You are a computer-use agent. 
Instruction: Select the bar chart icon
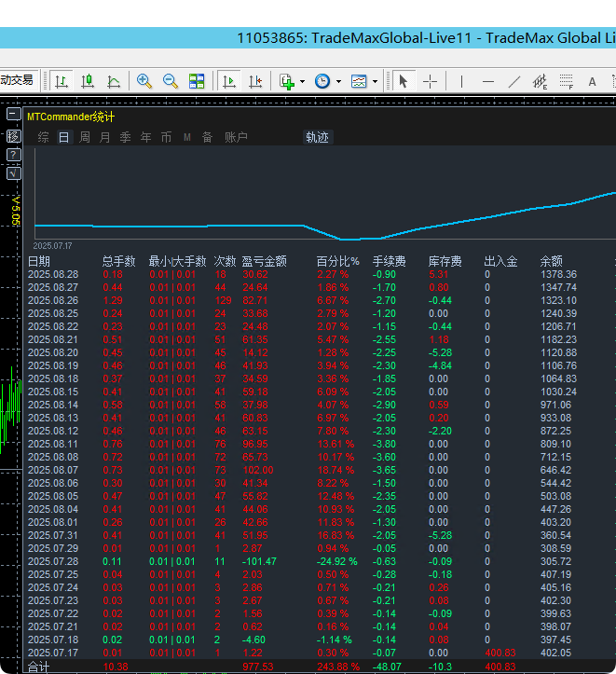click(x=62, y=81)
